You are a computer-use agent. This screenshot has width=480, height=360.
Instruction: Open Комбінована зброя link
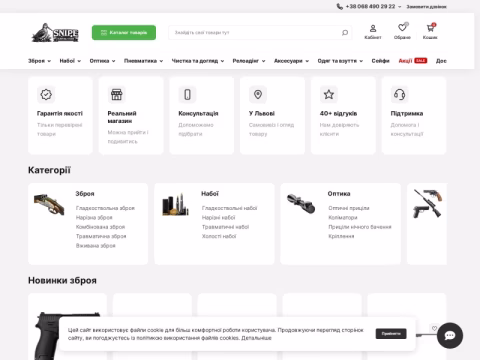point(100,227)
